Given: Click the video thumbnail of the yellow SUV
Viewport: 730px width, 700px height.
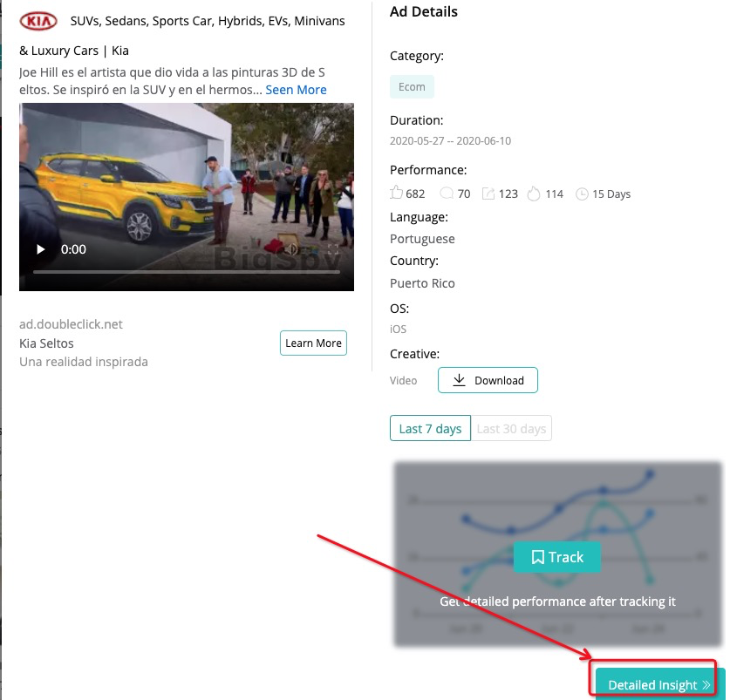Looking at the screenshot, I should [187, 197].
